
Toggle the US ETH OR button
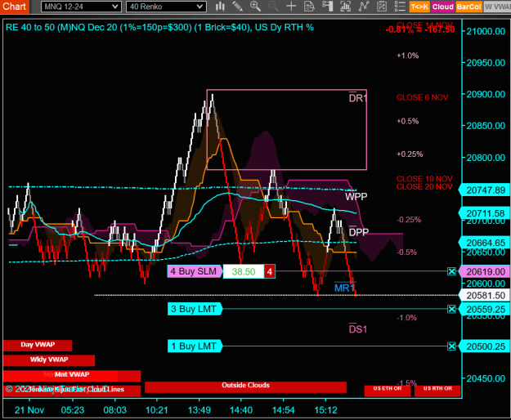point(388,391)
